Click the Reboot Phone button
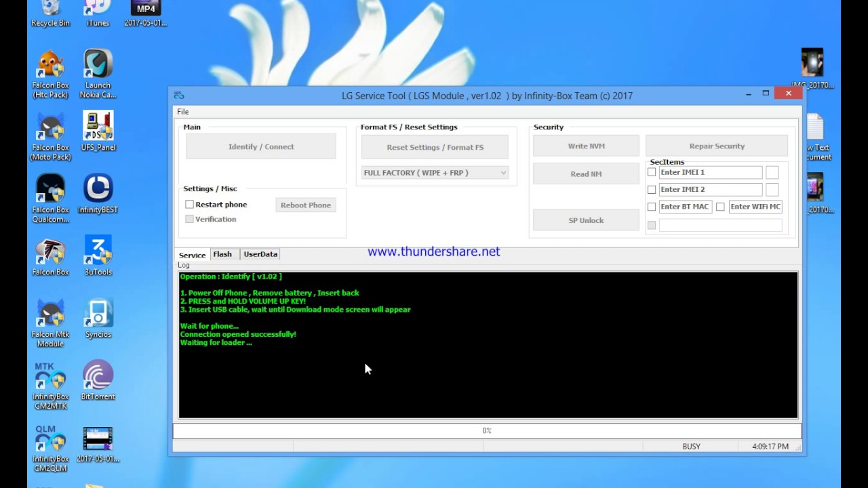 306,205
